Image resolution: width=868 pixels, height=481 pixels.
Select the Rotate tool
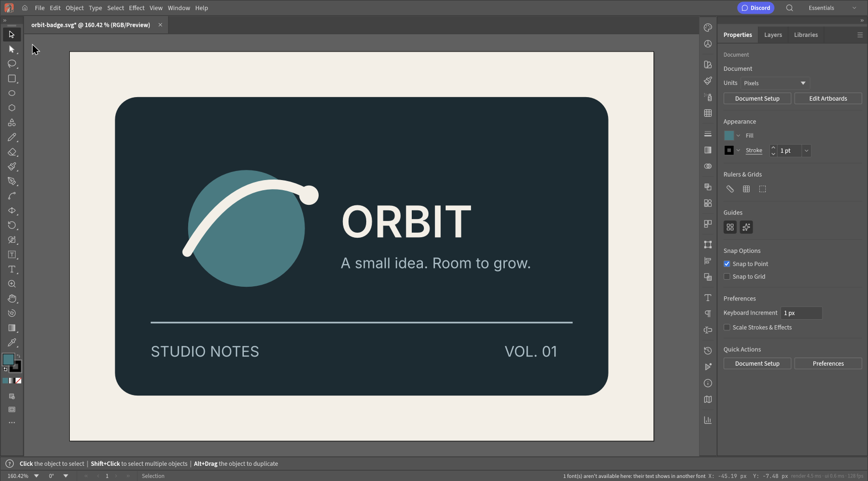click(12, 225)
